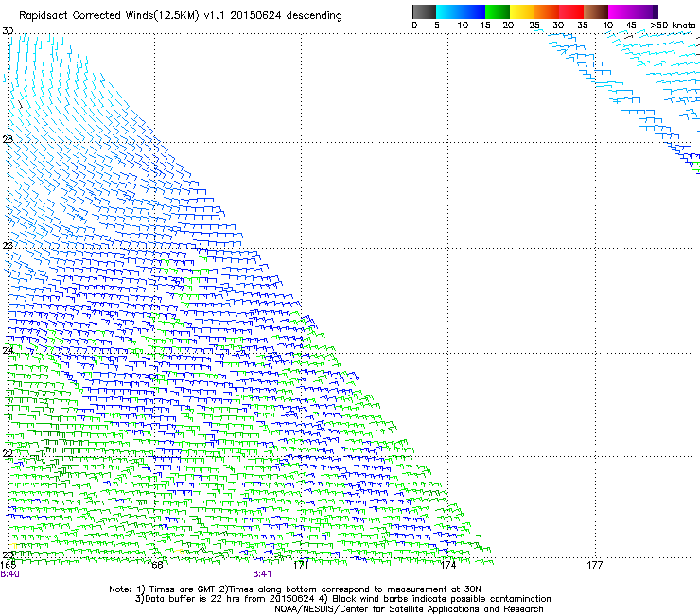Viewport: 700px width, 615px height.
Task: Click the latitude label 22
Action: (x=8, y=453)
